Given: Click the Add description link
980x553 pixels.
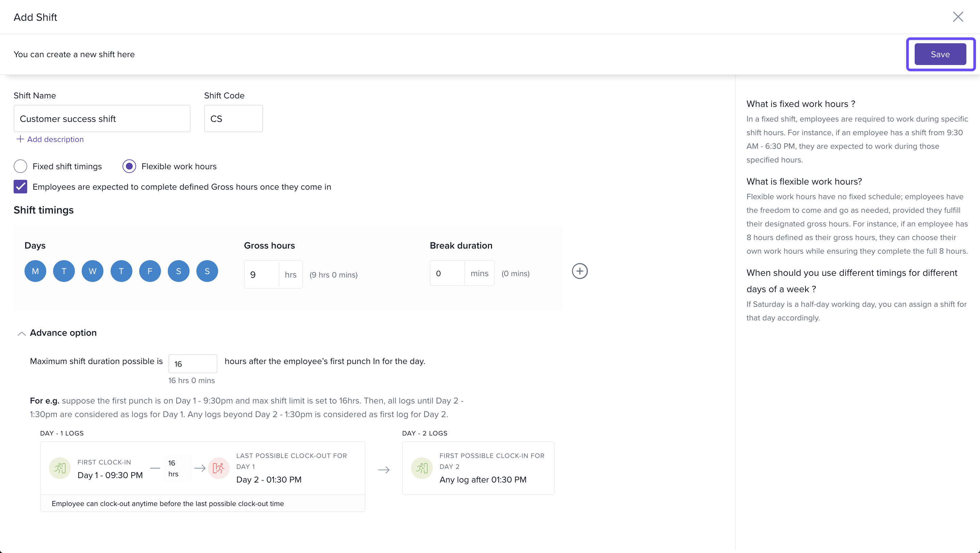Looking at the screenshot, I should [51, 139].
